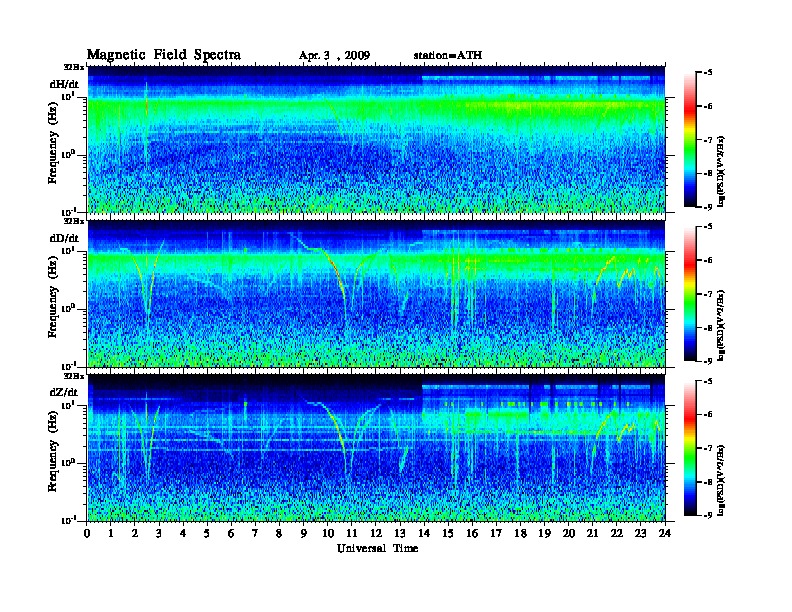
Task: Click the '-6' tick of dD/dt color bar
Action: 708,261
